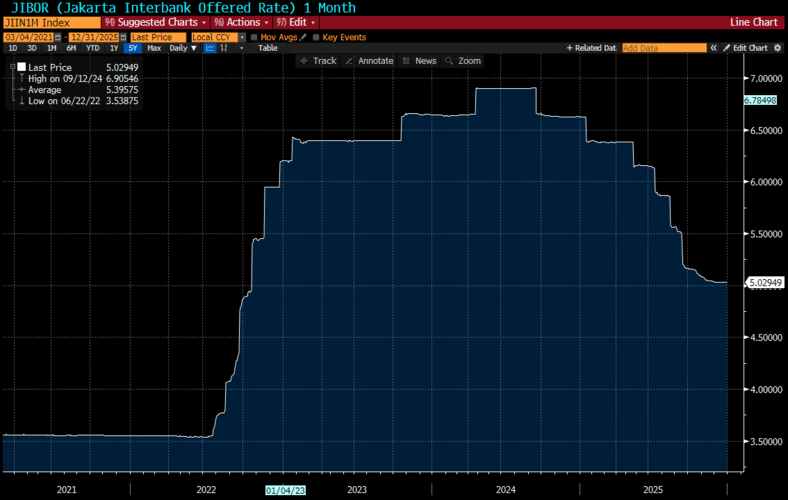The image size is (788, 500).
Task: Toggle the Key Events checkbox
Action: (315, 37)
